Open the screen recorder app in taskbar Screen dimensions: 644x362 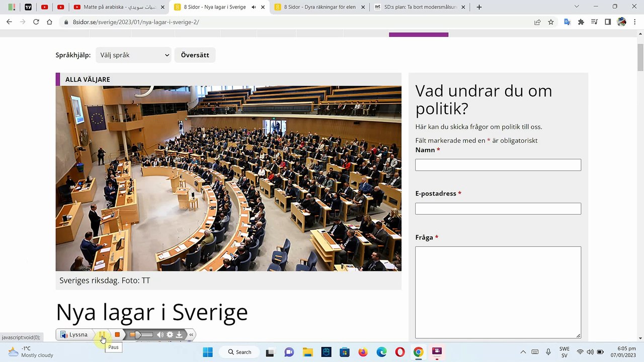coord(437,352)
